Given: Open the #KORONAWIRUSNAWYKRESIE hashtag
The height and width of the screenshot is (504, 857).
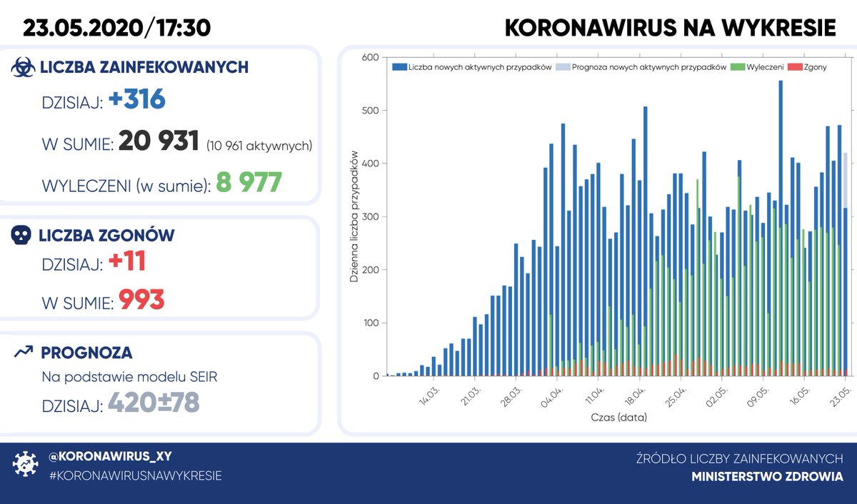Looking at the screenshot, I should [x=135, y=475].
